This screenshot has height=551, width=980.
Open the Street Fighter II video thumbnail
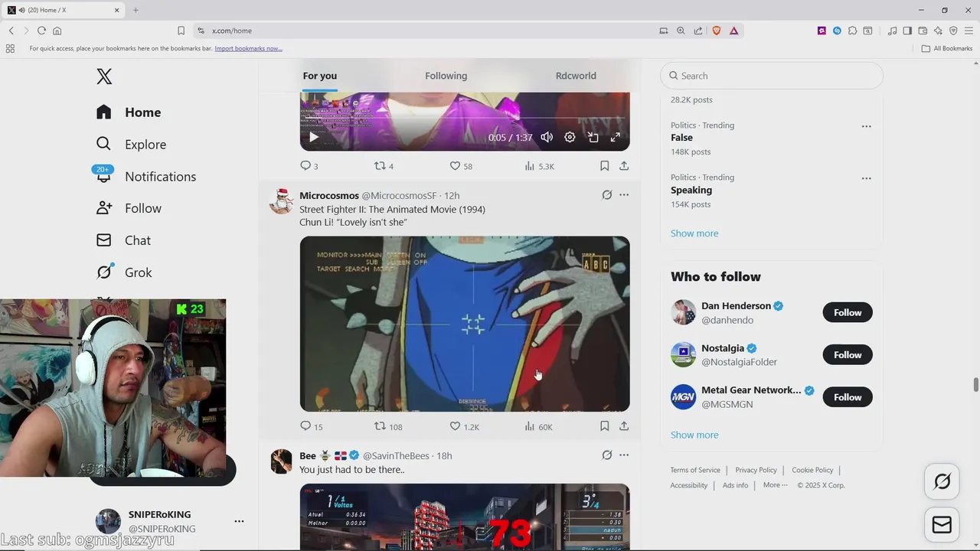coord(465,324)
